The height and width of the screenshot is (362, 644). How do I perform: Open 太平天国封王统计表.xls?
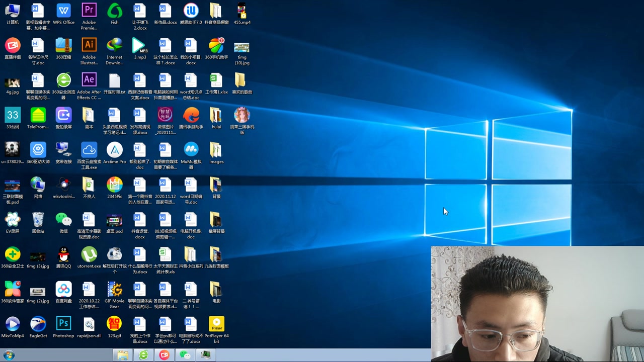[x=166, y=260]
